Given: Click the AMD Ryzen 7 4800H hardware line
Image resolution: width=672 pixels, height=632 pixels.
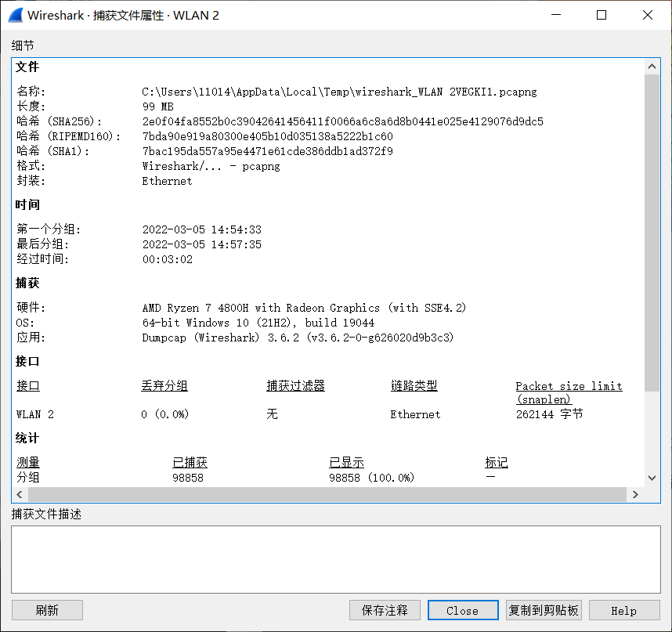Looking at the screenshot, I should click(304, 308).
